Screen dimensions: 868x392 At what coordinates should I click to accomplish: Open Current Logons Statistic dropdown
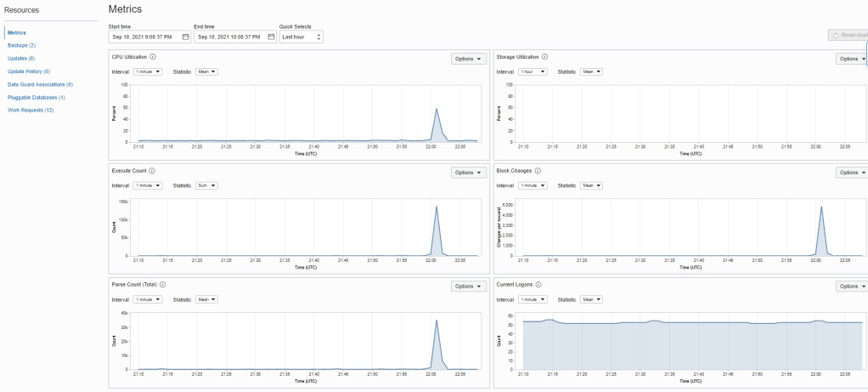[591, 299]
